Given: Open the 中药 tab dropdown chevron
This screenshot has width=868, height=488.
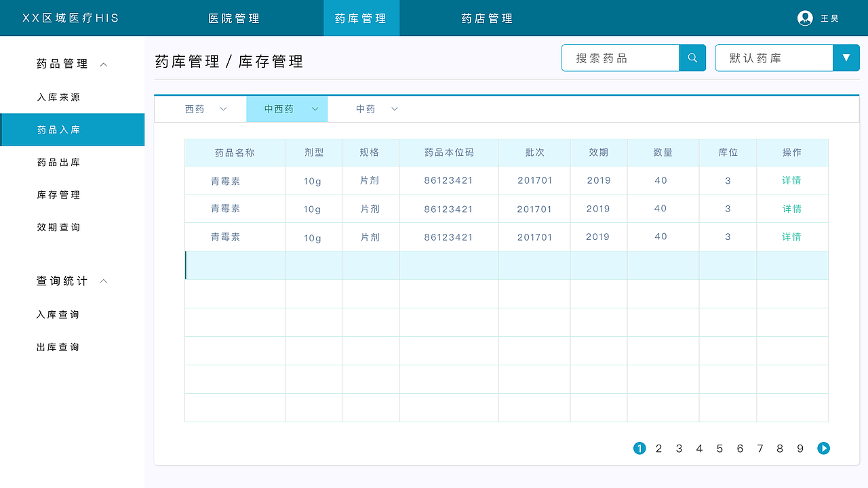Looking at the screenshot, I should coord(394,108).
